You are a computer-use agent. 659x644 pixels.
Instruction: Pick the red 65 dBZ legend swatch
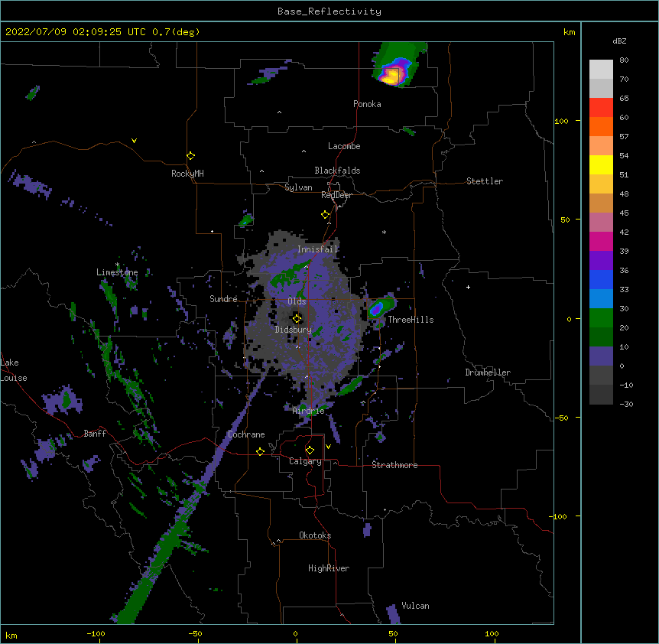601,107
